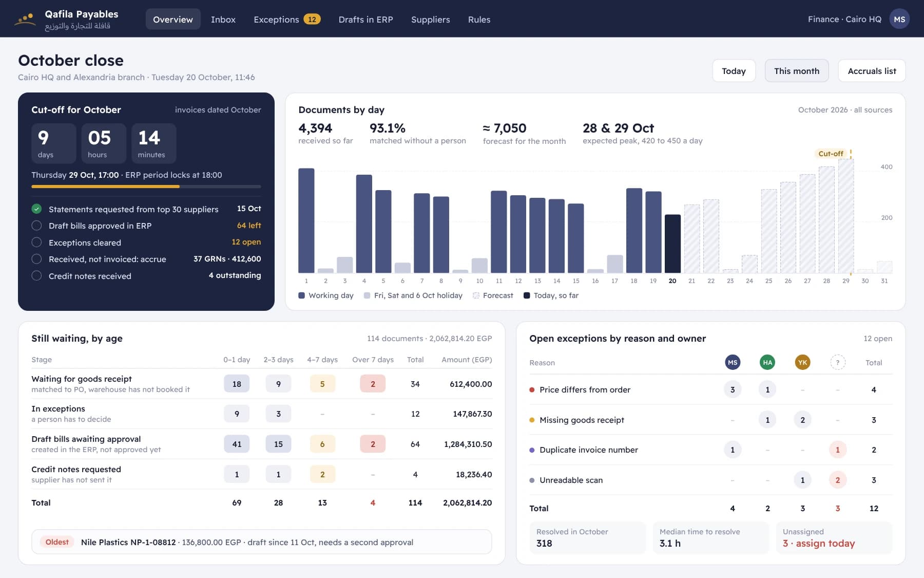The height and width of the screenshot is (578, 924).
Task: Open the Oldest Nile Plastics NP-1-08812 notice
Action: [262, 542]
